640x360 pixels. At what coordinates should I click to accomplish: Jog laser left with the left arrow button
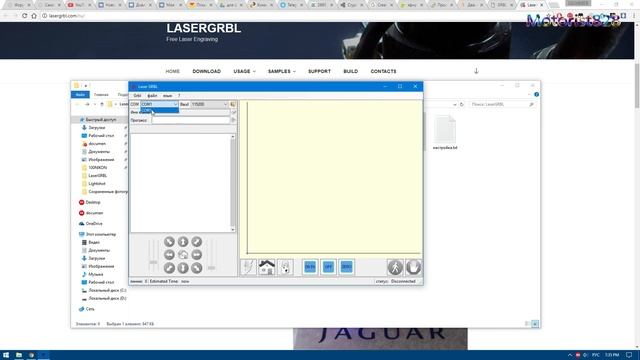169,255
